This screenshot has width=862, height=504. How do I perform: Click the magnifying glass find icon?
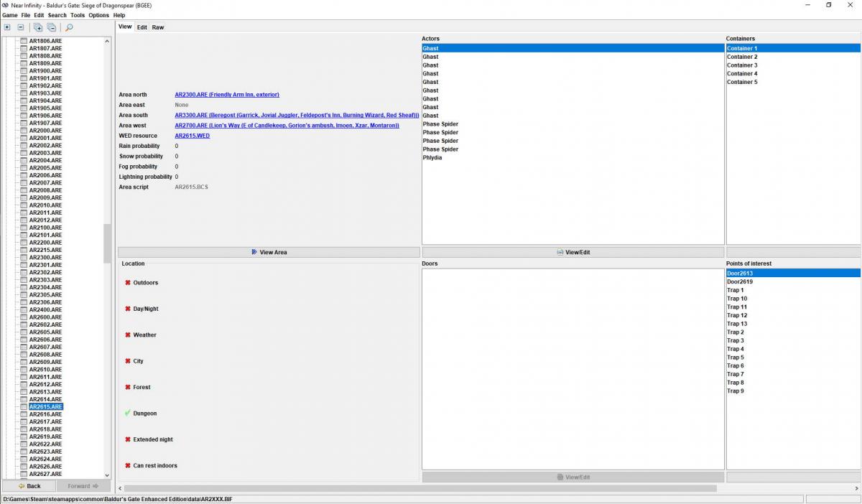[x=69, y=27]
